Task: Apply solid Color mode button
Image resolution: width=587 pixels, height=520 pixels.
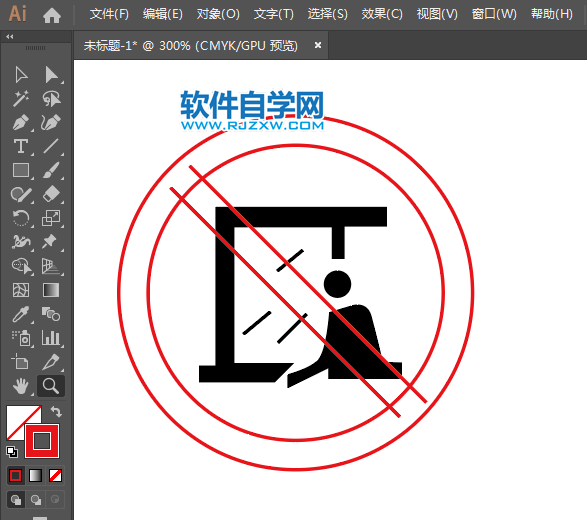Action: (15, 476)
